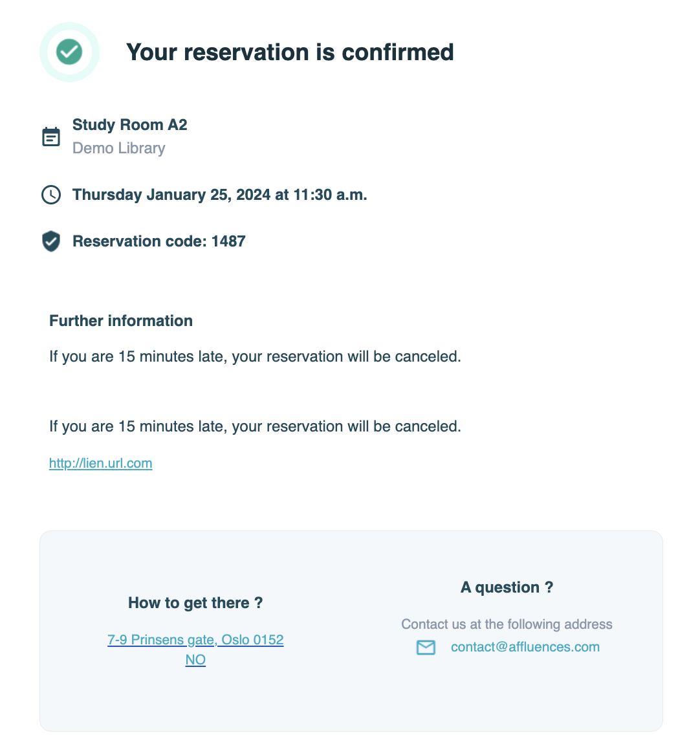Click the contact@affluences.com email address

525,647
